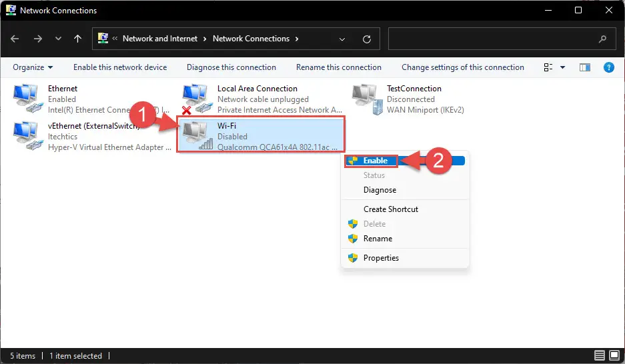Screen dimensions: 625x364
Task: Click the address bar control panel icon
Action: pyautogui.click(x=103, y=38)
